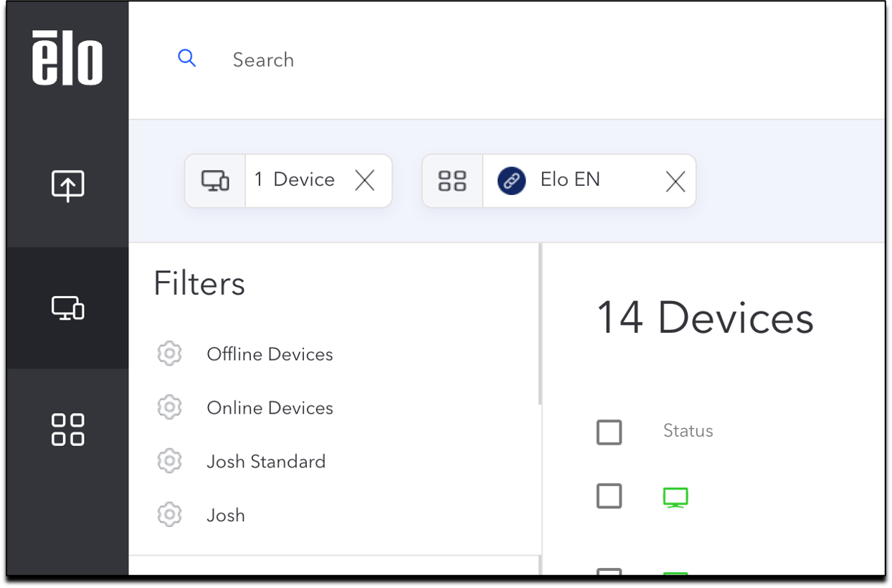Click the blue link icon beside Elo EN
Screen dimensions: 892x588
pos(512,181)
